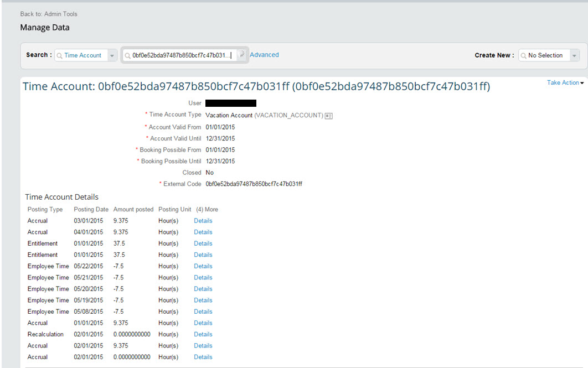
Task: Click the Time Account Details section heading
Action: coord(61,197)
